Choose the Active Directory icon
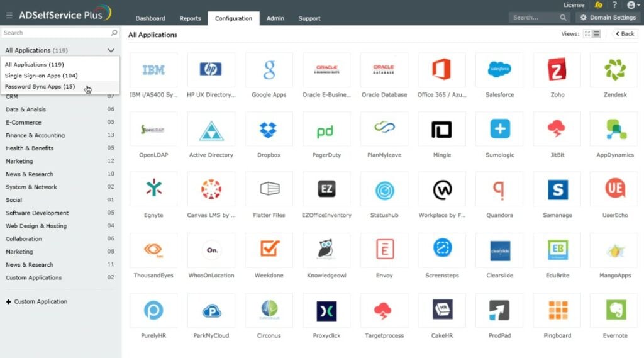The image size is (644, 358). tap(211, 130)
